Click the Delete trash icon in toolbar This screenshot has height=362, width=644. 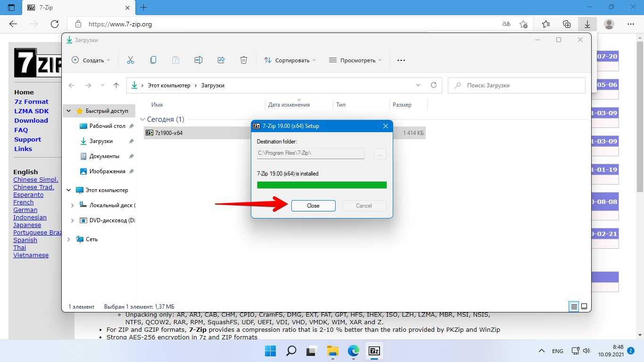click(x=244, y=60)
